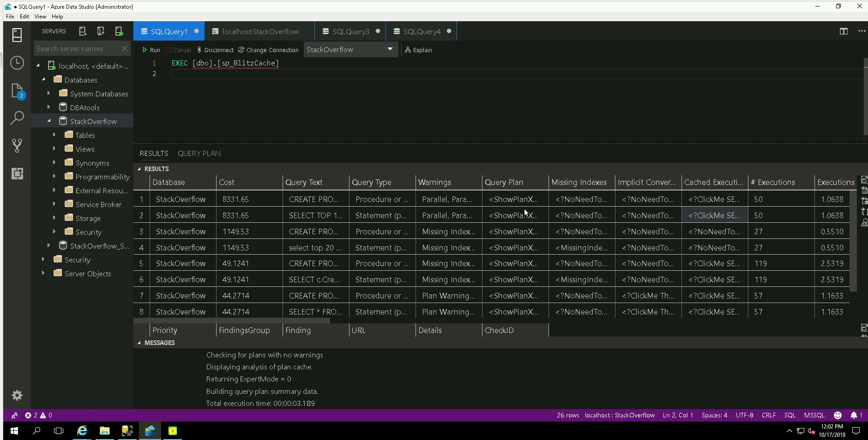This screenshot has width=868, height=440.
Task: Click Explain to show estimated plan
Action: pos(419,50)
